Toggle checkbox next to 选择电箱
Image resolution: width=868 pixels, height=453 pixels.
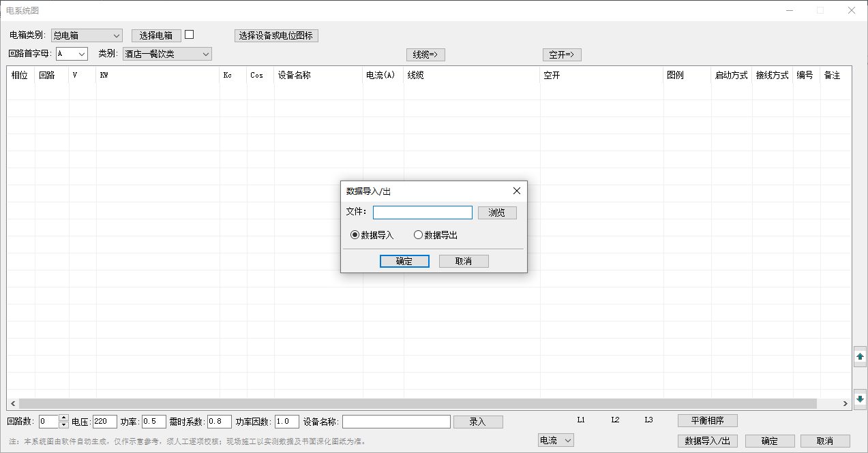pyautogui.click(x=190, y=35)
